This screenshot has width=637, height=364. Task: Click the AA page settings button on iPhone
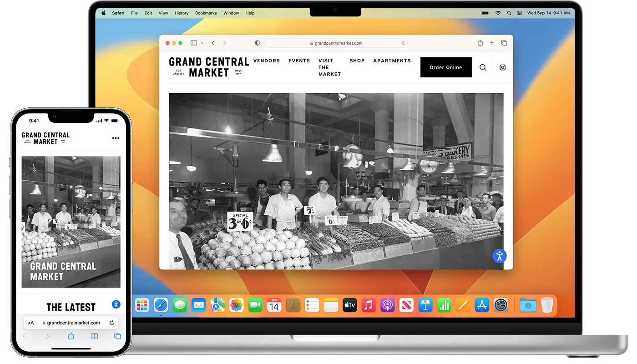31,323
